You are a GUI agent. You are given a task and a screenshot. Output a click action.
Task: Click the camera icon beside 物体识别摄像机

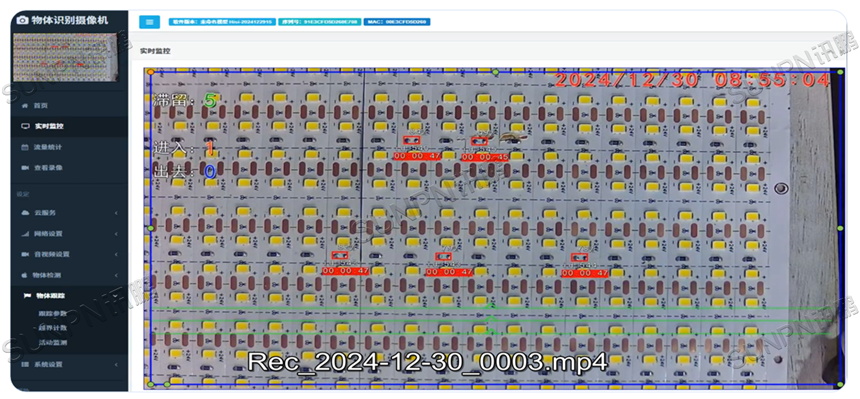tap(22, 20)
